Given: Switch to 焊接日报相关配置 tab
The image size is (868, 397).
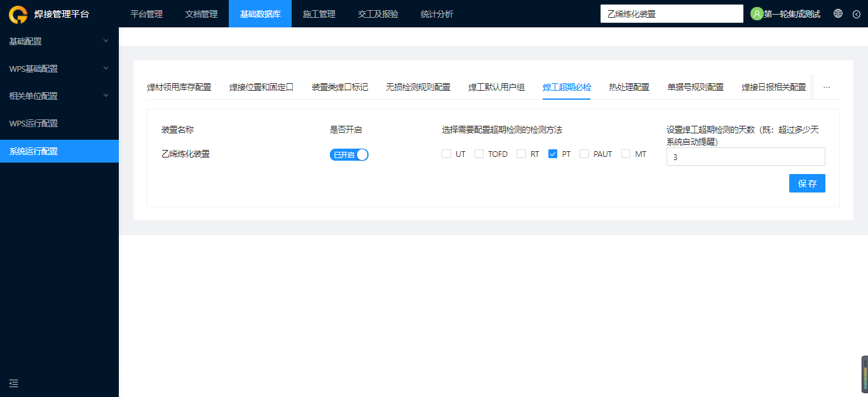Looking at the screenshot, I should [774, 87].
